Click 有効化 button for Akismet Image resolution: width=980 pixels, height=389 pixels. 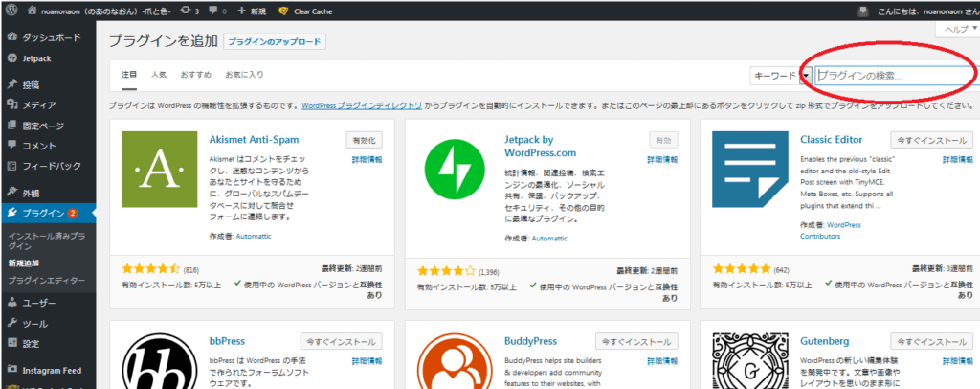tap(364, 140)
